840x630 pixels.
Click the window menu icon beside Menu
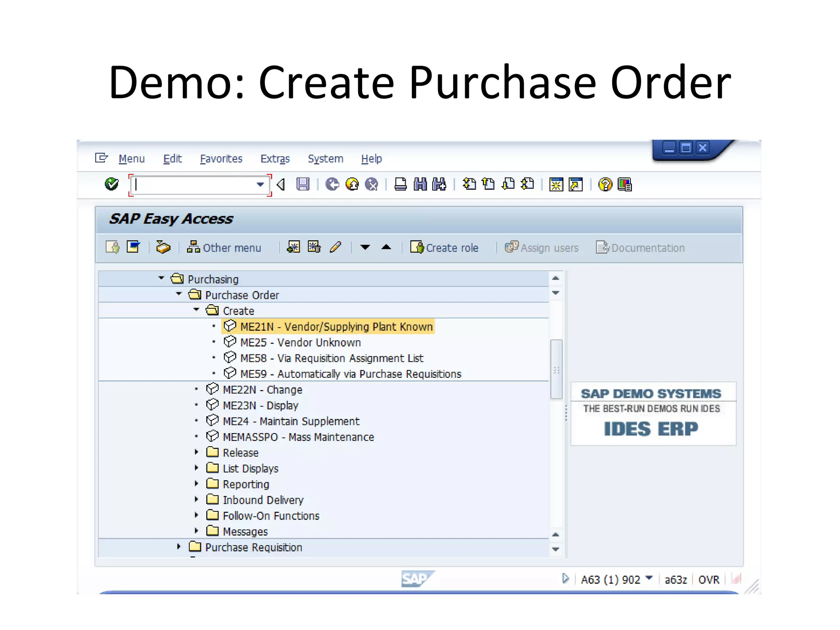coord(101,158)
